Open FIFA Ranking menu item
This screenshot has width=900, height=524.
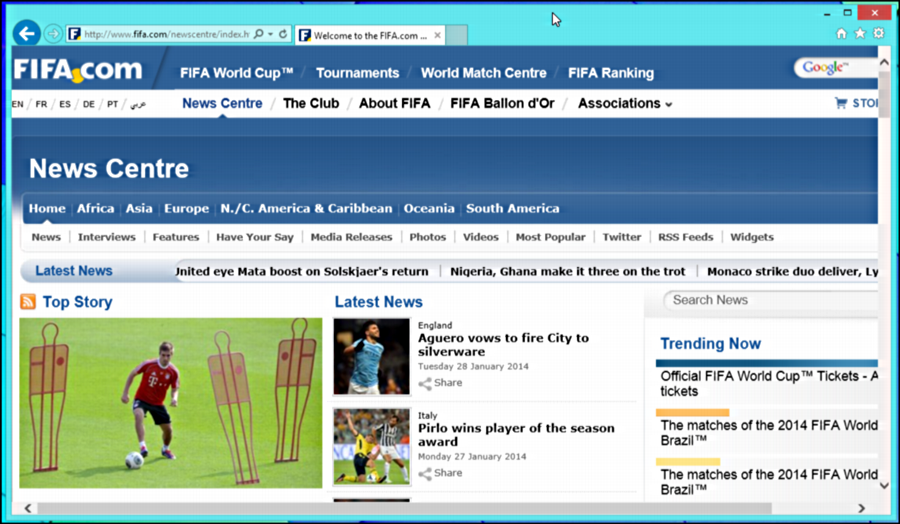611,73
